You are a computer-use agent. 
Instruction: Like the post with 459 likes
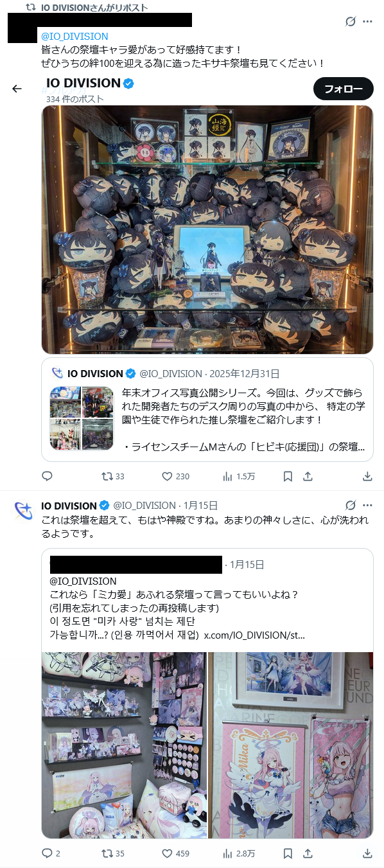pyautogui.click(x=175, y=853)
